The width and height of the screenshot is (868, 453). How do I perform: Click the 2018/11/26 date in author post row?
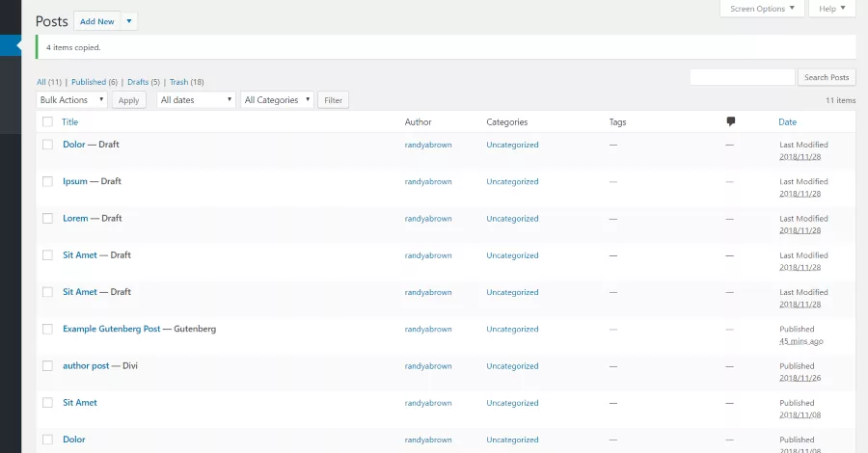tap(800, 379)
